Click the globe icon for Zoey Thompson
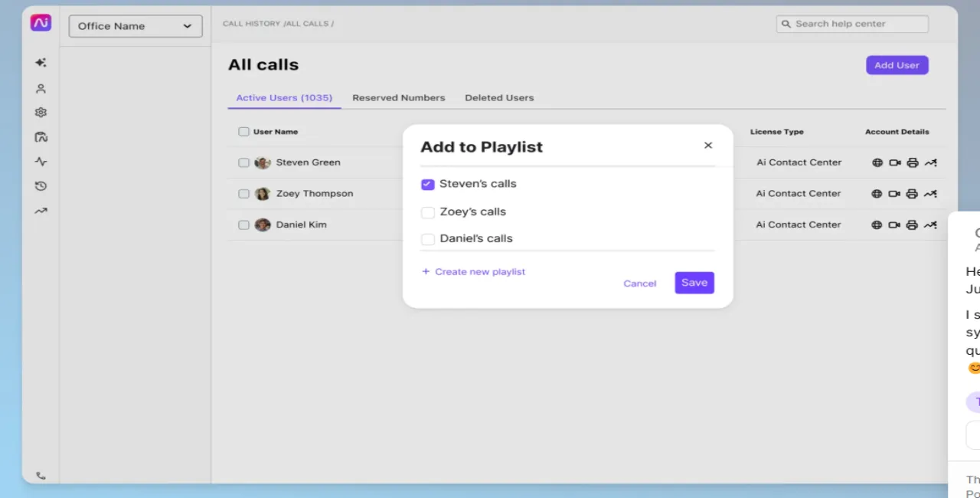This screenshot has width=980, height=498. (877, 194)
